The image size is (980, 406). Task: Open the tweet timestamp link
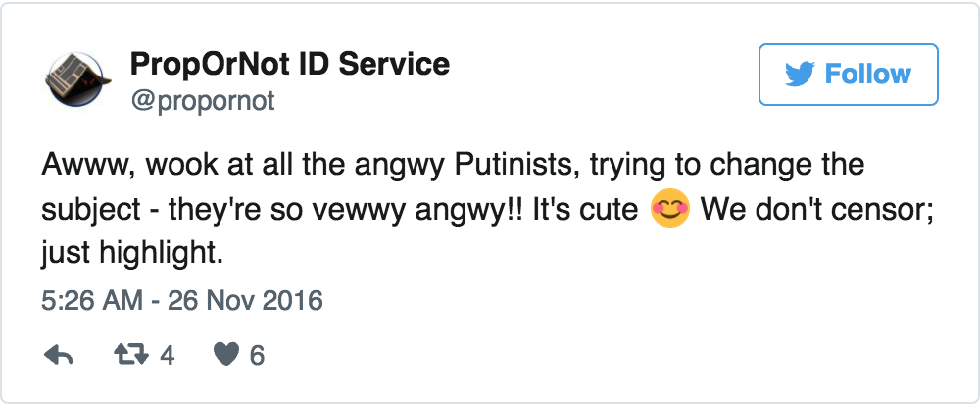coord(181,300)
